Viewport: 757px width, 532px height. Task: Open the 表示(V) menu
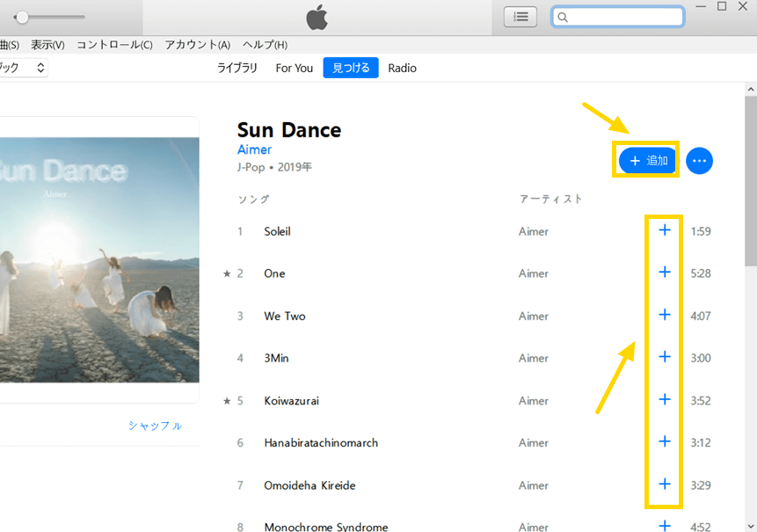(47, 45)
